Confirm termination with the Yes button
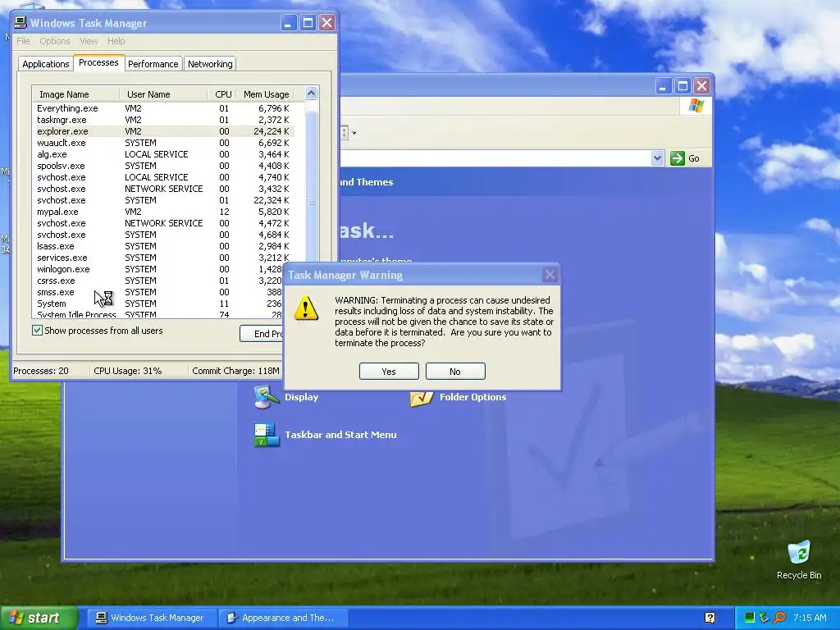This screenshot has height=630, width=840. (x=389, y=372)
